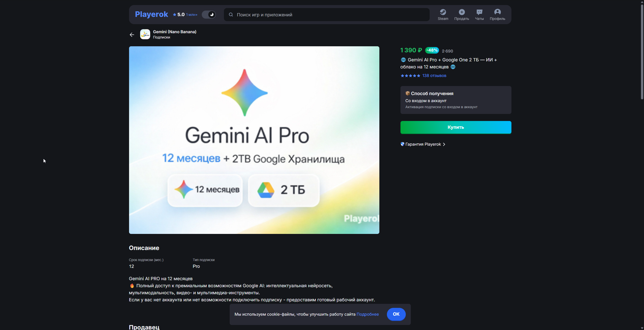The image size is (644, 330).
Task: Click the Купить button
Action: [x=456, y=127]
